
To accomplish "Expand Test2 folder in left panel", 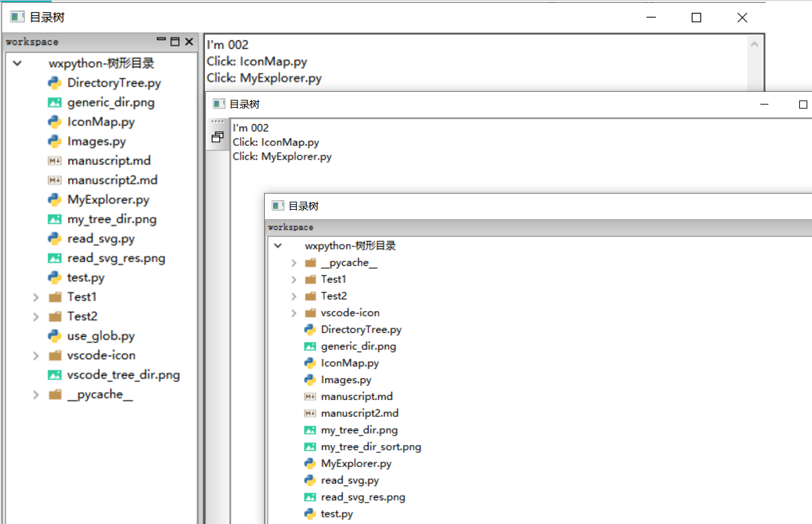I will (36, 316).
